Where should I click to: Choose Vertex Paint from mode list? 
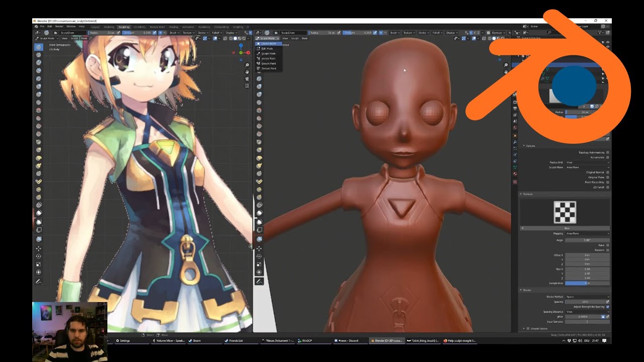[268, 58]
